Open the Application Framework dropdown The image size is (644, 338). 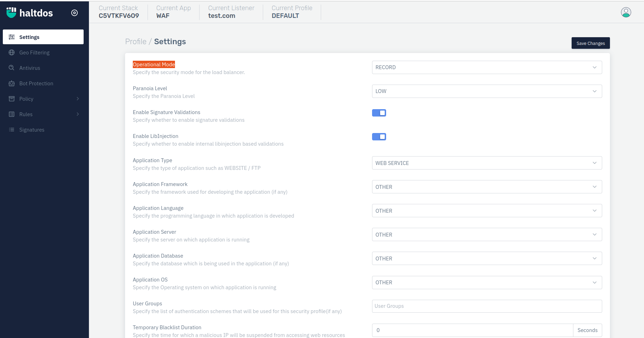[487, 187]
